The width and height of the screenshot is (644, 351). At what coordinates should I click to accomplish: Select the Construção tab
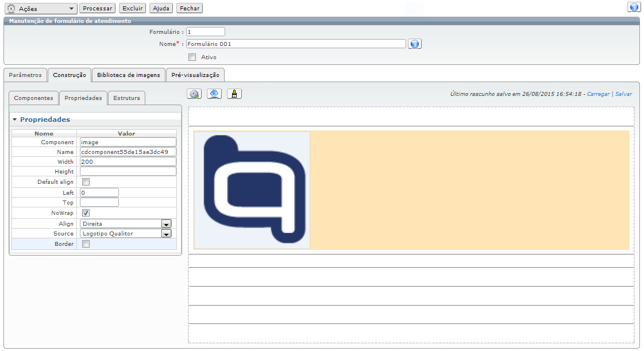[70, 75]
